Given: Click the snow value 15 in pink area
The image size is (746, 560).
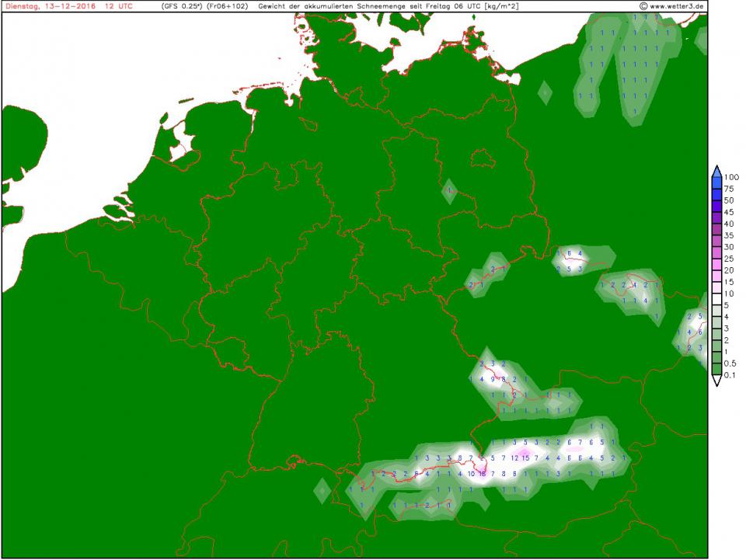Looking at the screenshot, I should pyautogui.click(x=525, y=457).
